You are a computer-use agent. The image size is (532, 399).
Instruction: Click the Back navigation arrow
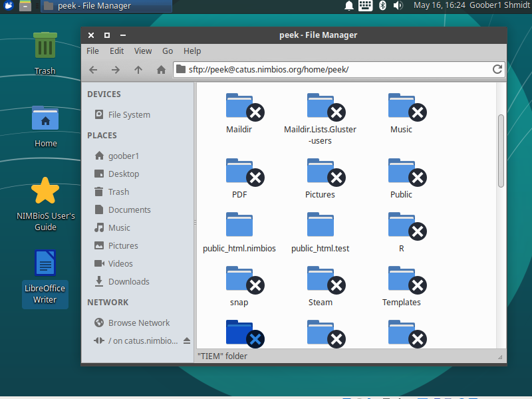[x=93, y=70]
